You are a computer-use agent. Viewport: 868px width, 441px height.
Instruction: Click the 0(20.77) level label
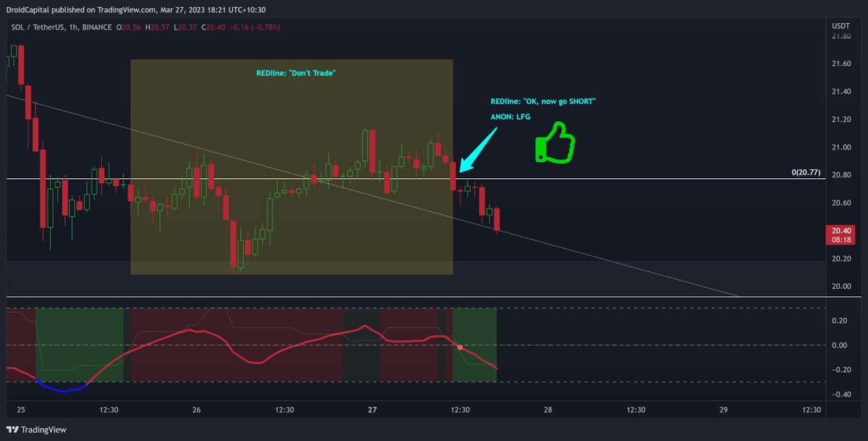coord(807,173)
